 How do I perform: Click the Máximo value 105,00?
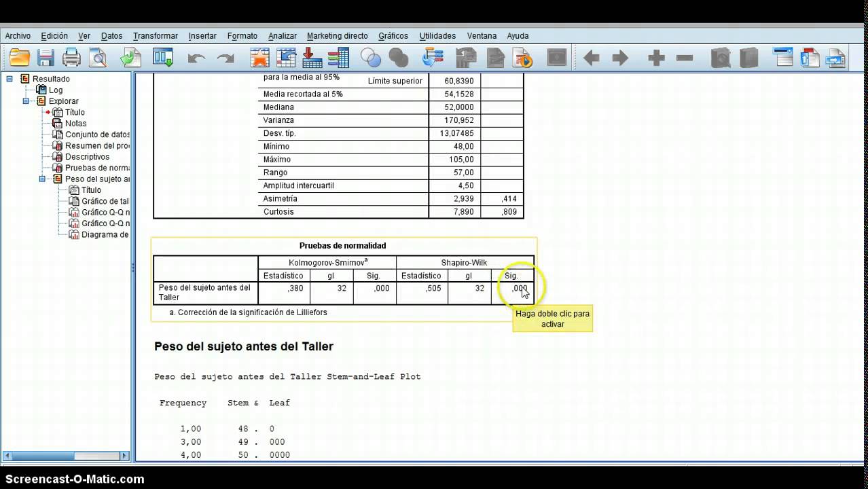tap(462, 160)
